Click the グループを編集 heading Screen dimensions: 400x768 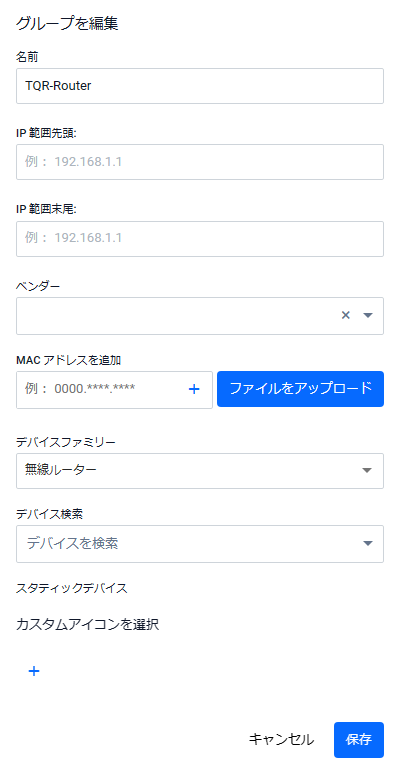coord(67,24)
